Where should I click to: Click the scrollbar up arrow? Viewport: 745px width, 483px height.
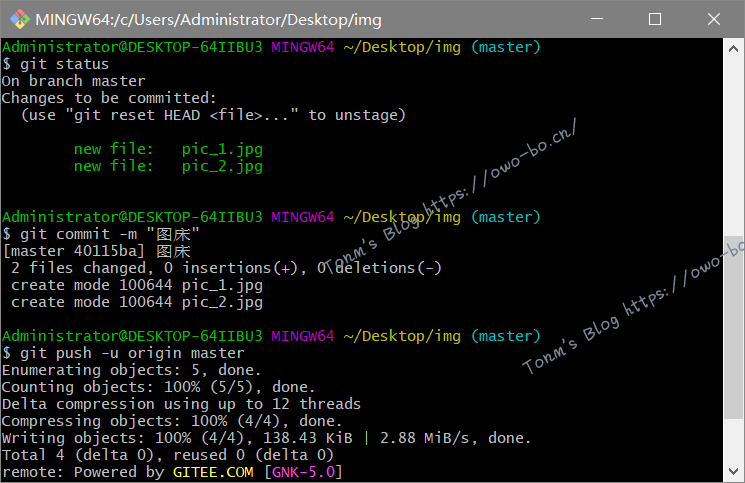(736, 46)
